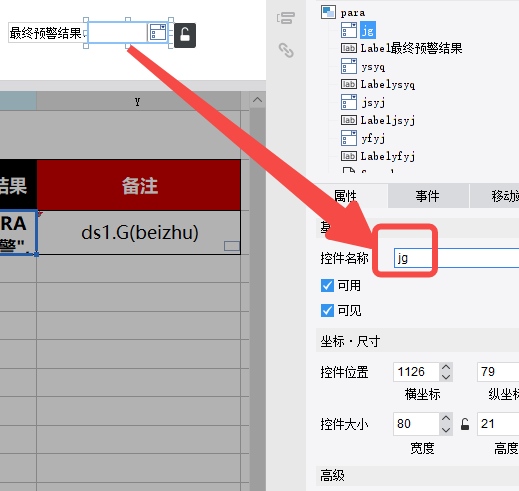
Task: Click the 宽度 field showing 80
Action: (416, 424)
